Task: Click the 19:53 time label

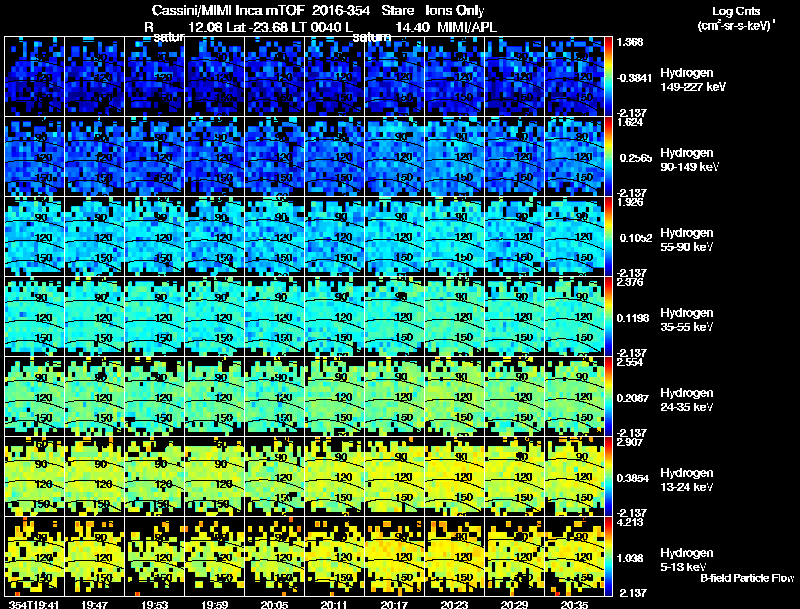Action: tap(155, 604)
